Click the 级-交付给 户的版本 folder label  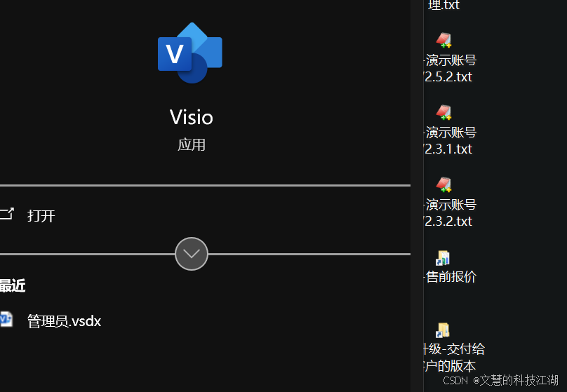454,358
